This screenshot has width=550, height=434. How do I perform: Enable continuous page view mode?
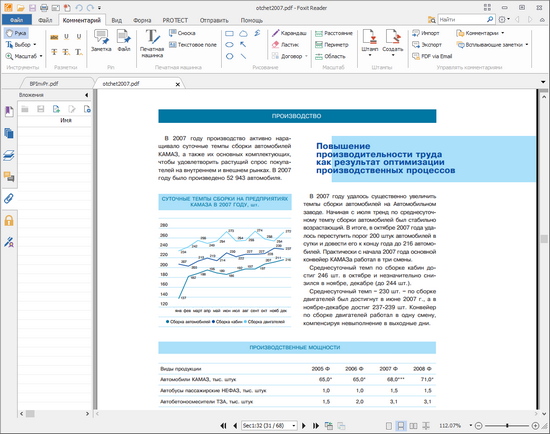click(x=401, y=426)
